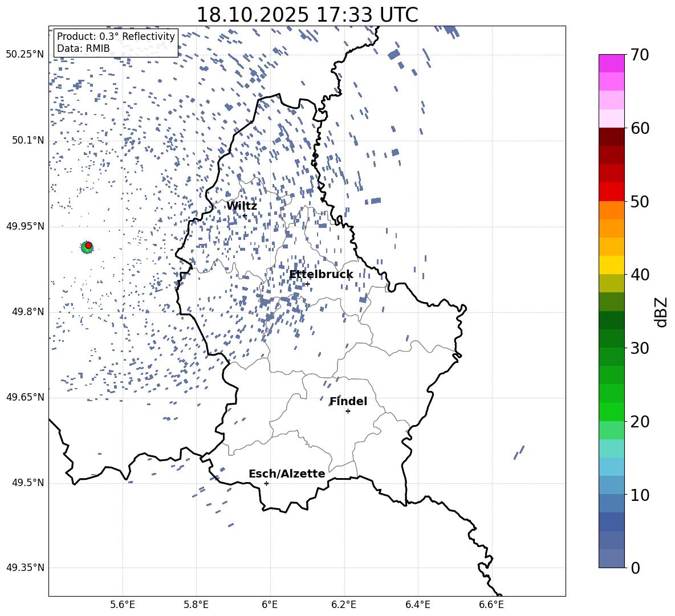Click the 6.4°E longitude label

417,605
